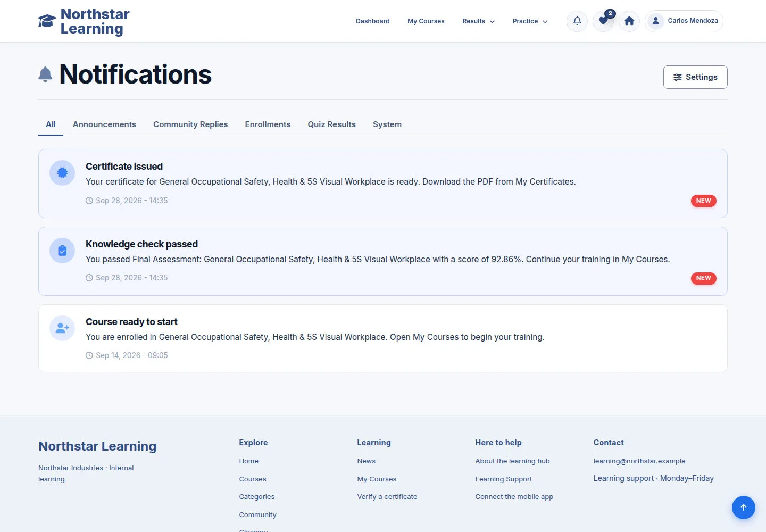This screenshot has height=532, width=766.
Task: Open the Certificate issued notification title
Action: click(124, 167)
